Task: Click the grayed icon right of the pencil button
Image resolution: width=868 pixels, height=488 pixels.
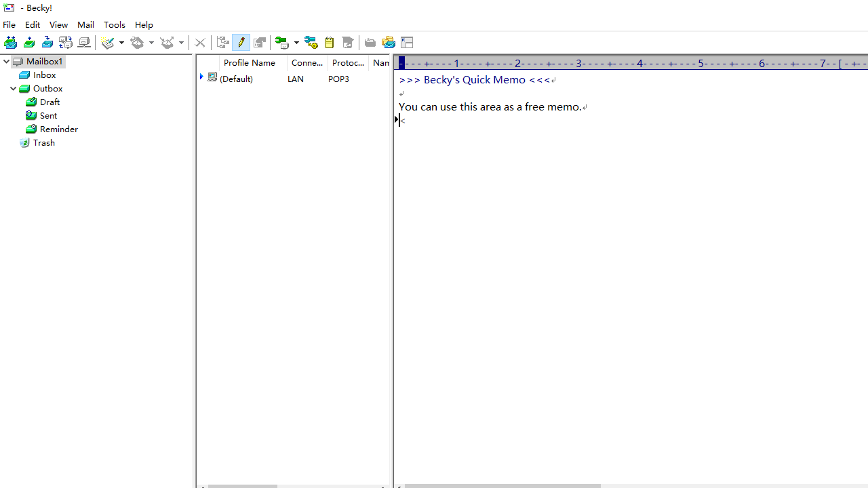Action: [x=260, y=43]
